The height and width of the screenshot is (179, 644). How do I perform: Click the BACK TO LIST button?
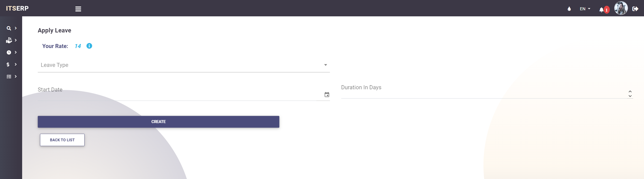[x=62, y=140]
